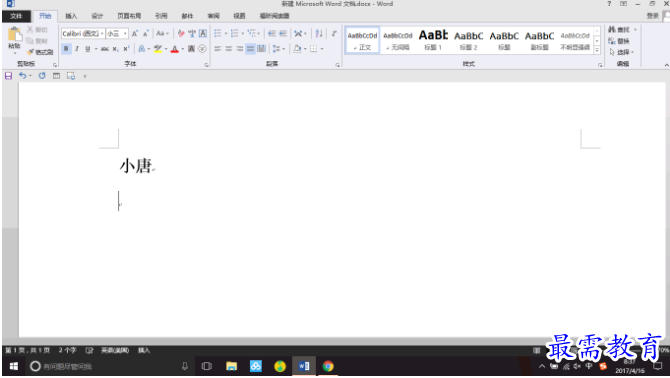Toggle subscript formatting
This screenshot has height=378, width=670.
[115, 49]
